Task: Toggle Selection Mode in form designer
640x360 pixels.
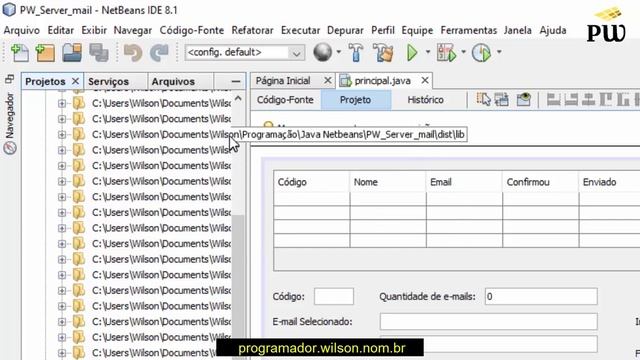Action: coord(484,99)
